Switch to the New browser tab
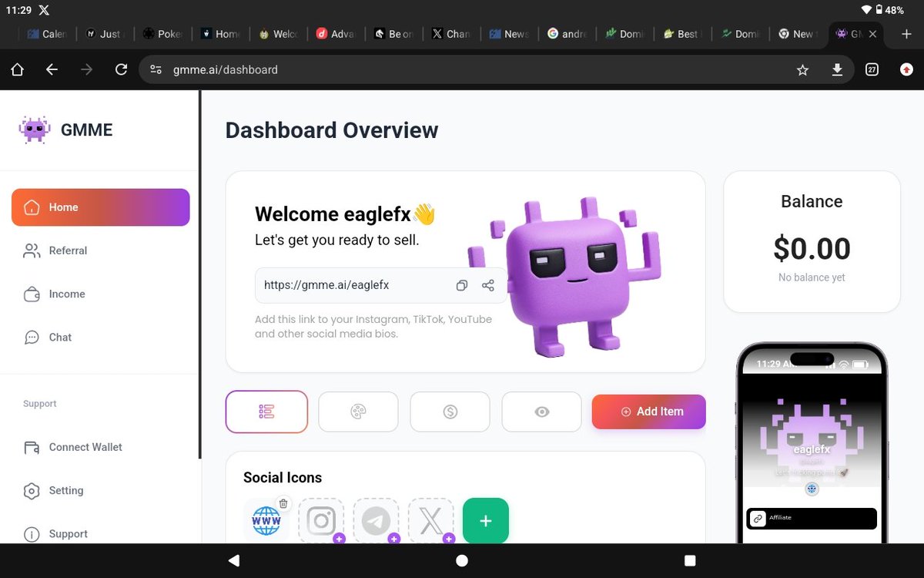Image resolution: width=924 pixels, height=578 pixels. [797, 34]
